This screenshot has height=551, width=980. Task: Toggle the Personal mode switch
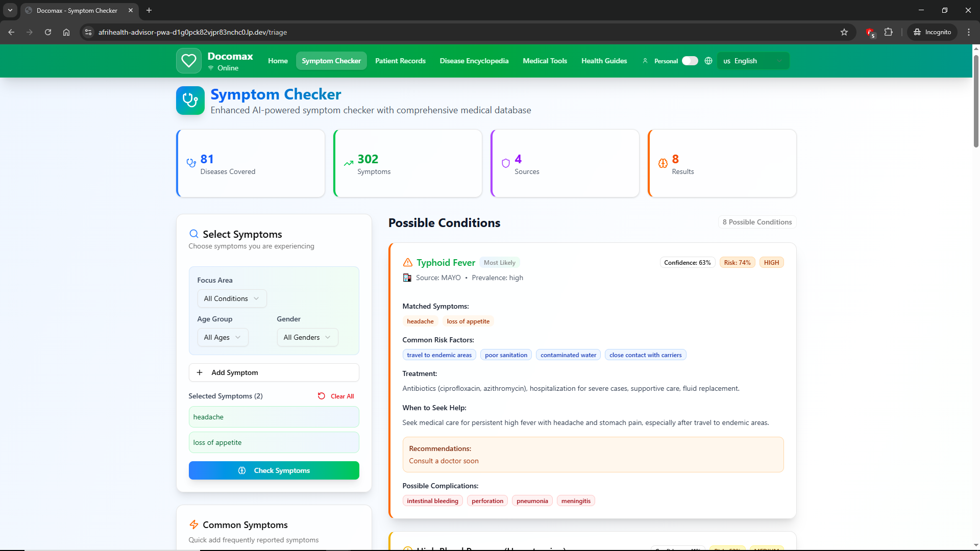[x=690, y=61]
